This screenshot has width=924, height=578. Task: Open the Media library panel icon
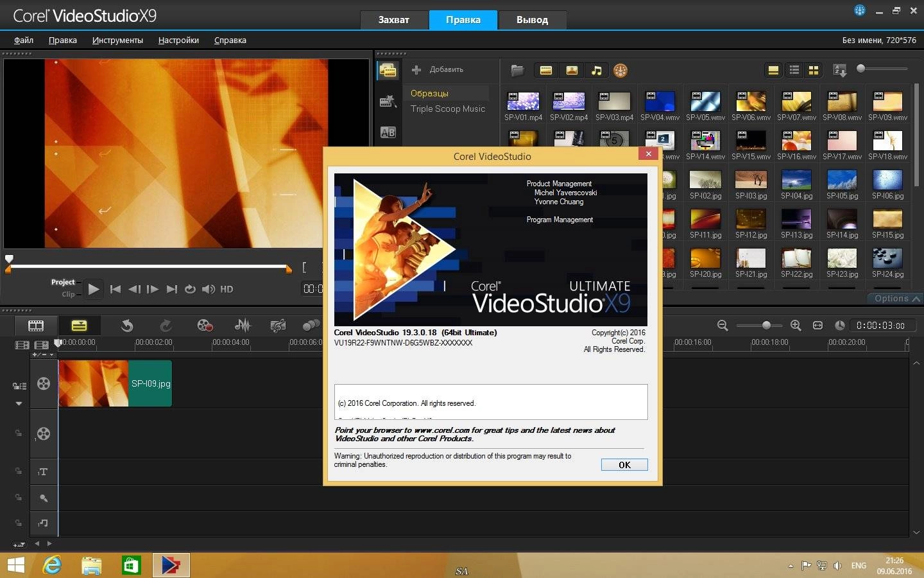tap(388, 71)
